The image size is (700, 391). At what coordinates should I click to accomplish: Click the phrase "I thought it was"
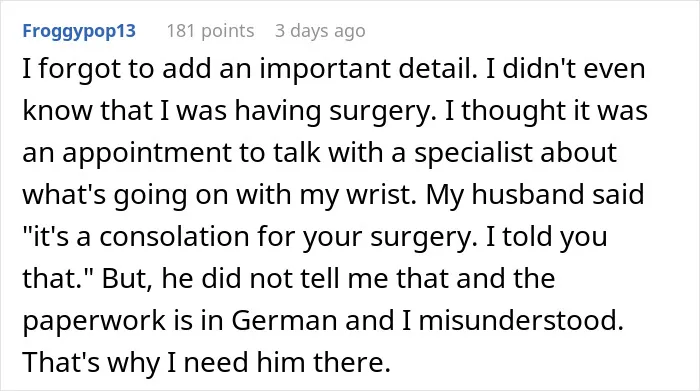(x=546, y=111)
